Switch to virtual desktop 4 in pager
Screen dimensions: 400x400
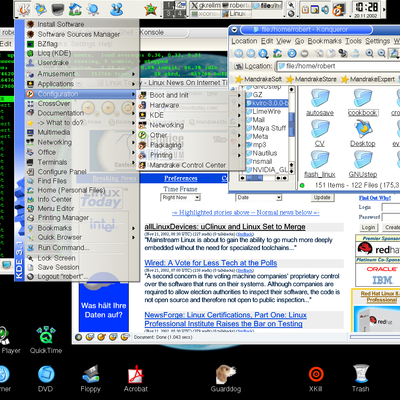(179, 14)
